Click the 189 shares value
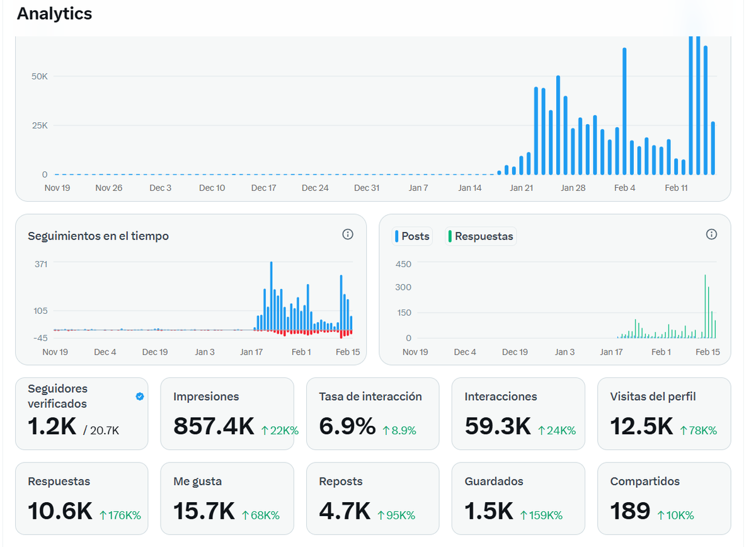Screen dimensions: 756x547 click(630, 511)
